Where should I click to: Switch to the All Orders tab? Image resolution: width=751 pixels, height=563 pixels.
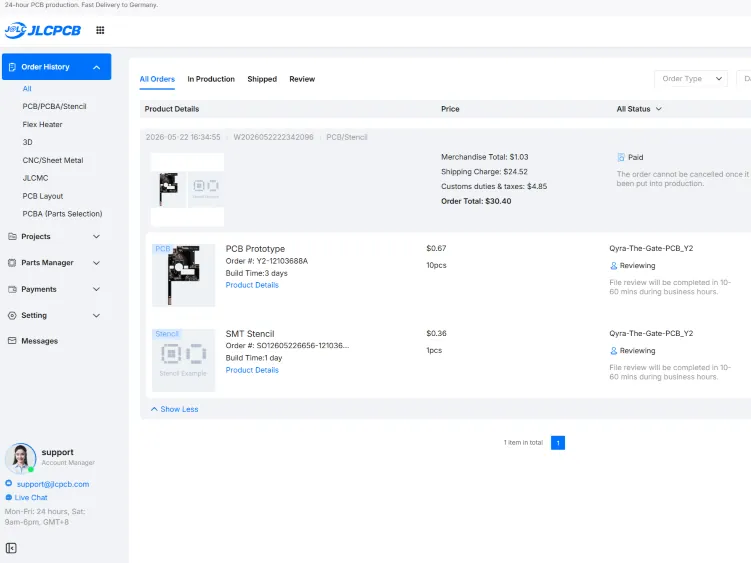(x=157, y=79)
